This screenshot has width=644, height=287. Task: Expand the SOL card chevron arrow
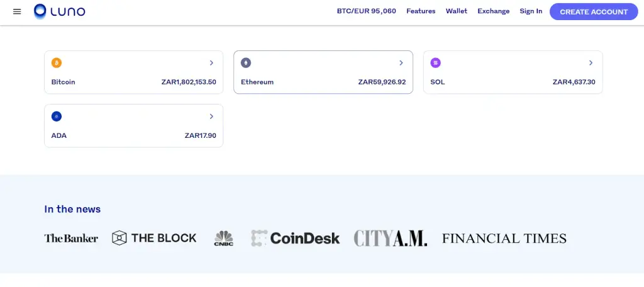point(591,63)
